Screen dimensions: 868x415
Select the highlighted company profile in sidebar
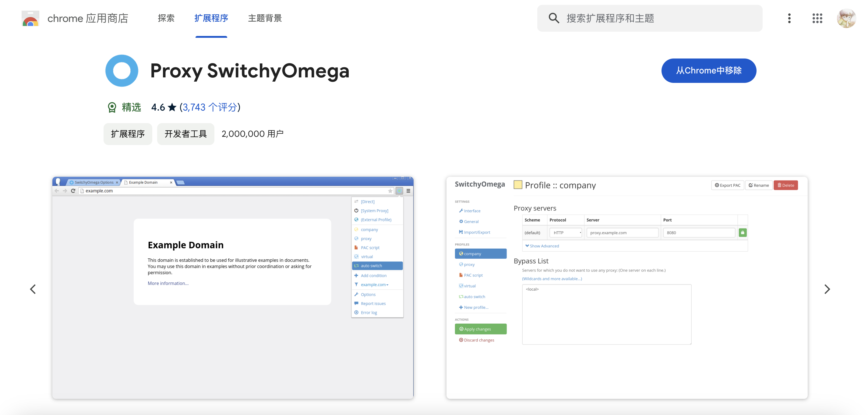[x=481, y=254]
